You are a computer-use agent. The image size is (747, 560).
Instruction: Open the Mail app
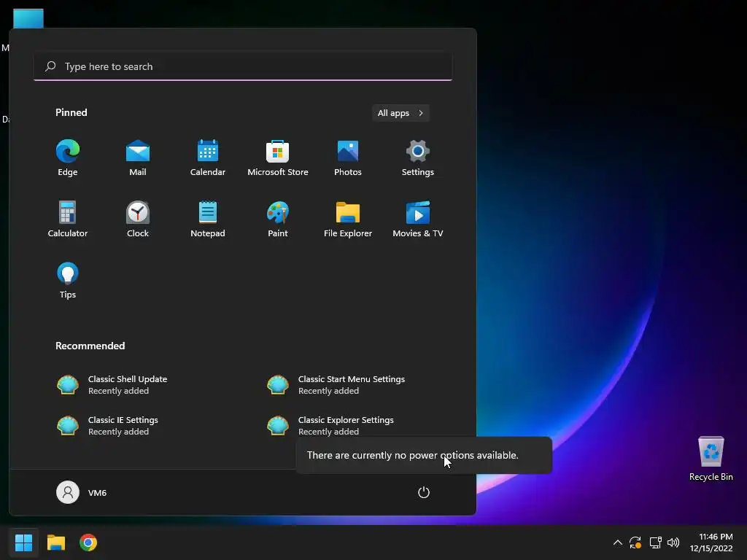click(x=138, y=158)
